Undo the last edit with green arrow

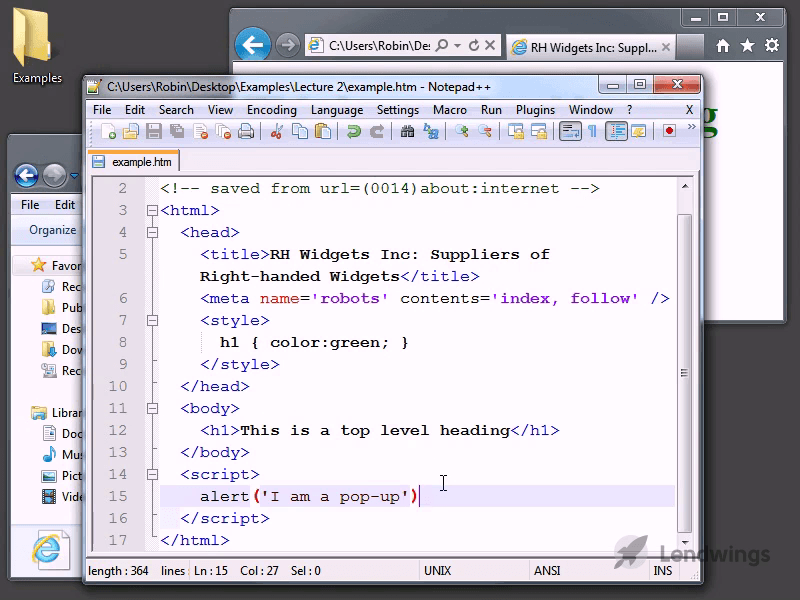(x=353, y=132)
